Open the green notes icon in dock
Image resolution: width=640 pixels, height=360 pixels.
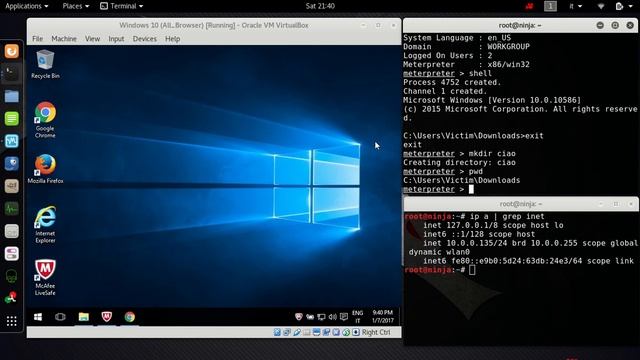[x=11, y=119]
